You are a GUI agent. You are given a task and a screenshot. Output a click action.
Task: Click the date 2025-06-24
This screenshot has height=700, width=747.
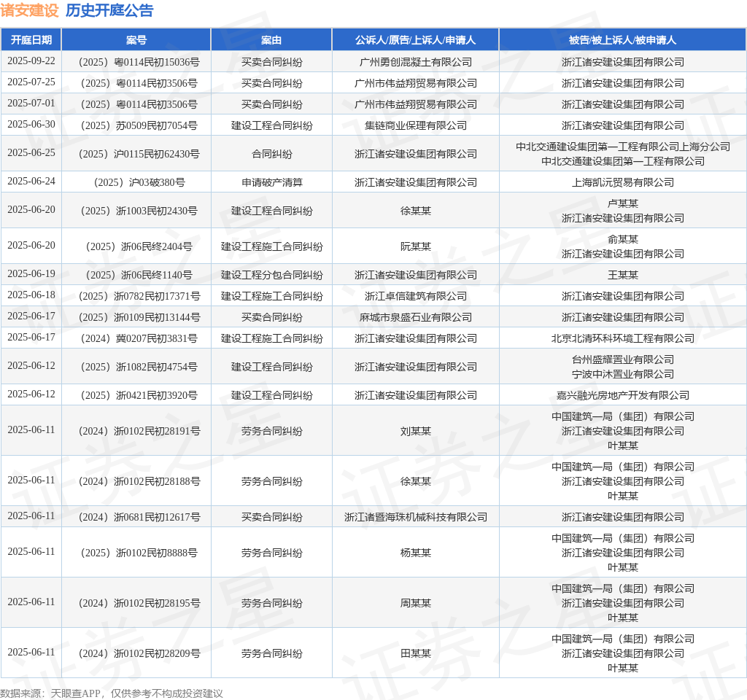coord(31,182)
